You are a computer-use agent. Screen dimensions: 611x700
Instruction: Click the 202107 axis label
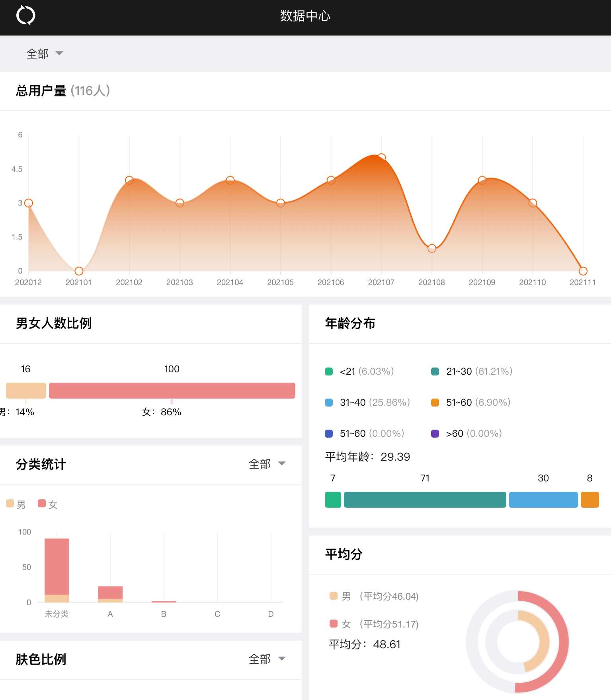[381, 282]
